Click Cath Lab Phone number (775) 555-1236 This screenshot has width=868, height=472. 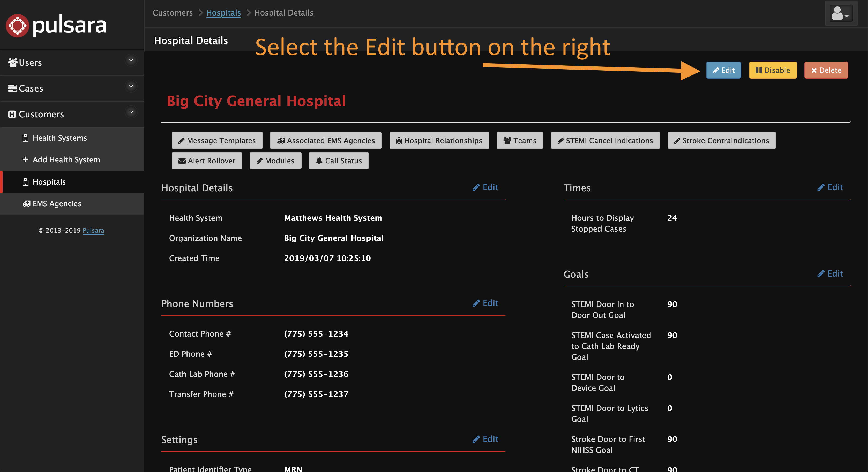click(316, 374)
